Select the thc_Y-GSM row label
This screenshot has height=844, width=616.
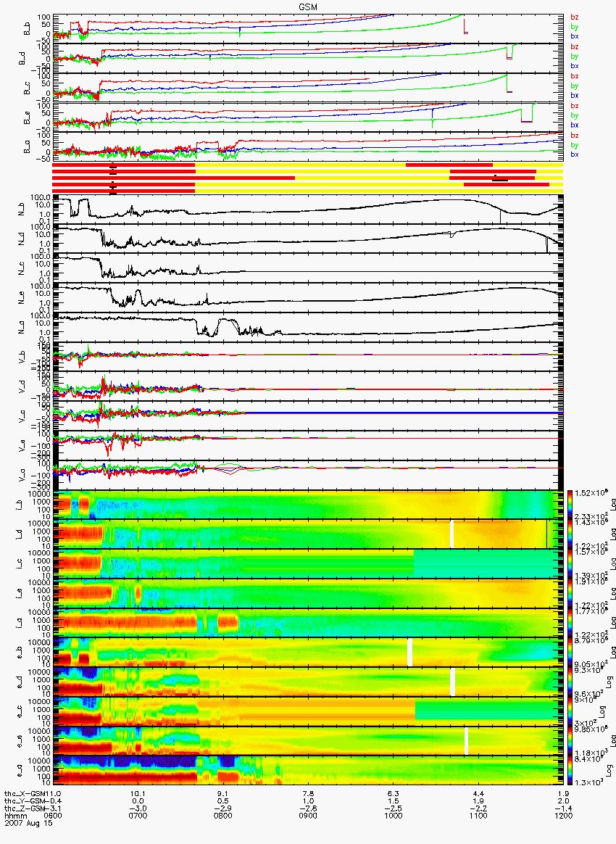pyautogui.click(x=24, y=801)
